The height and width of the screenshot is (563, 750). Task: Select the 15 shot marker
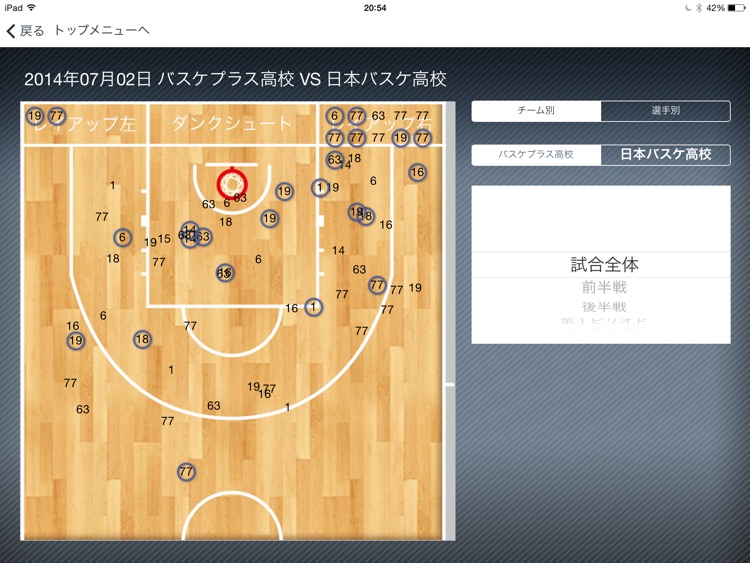(164, 239)
